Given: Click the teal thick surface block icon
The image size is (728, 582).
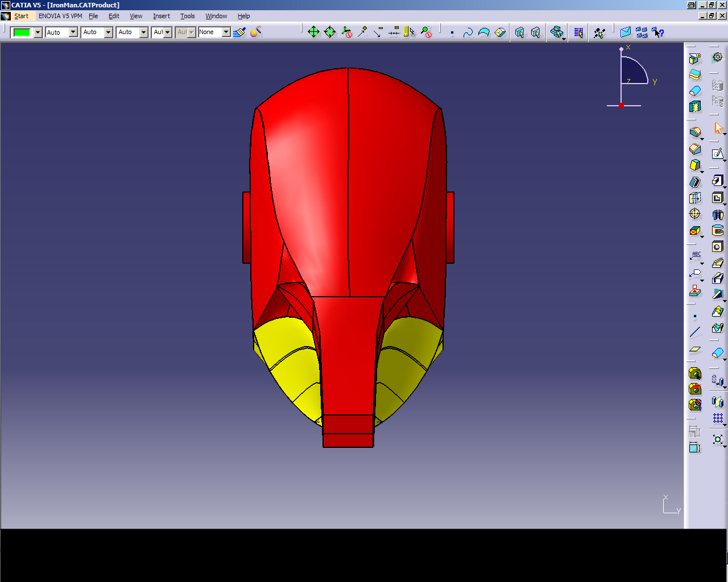Looking at the screenshot, I should (694, 106).
